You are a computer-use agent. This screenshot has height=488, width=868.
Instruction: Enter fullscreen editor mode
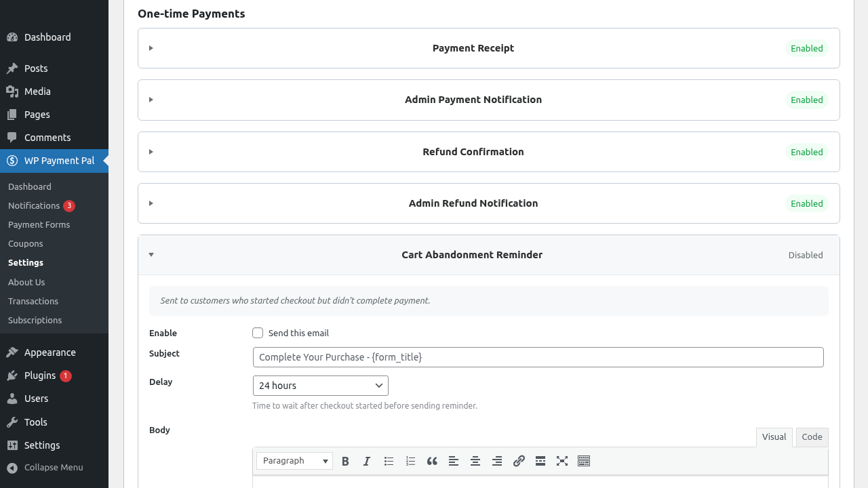tap(562, 461)
